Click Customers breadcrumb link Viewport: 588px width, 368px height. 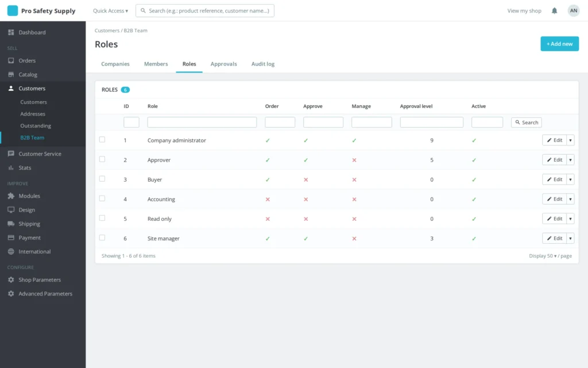click(x=107, y=30)
